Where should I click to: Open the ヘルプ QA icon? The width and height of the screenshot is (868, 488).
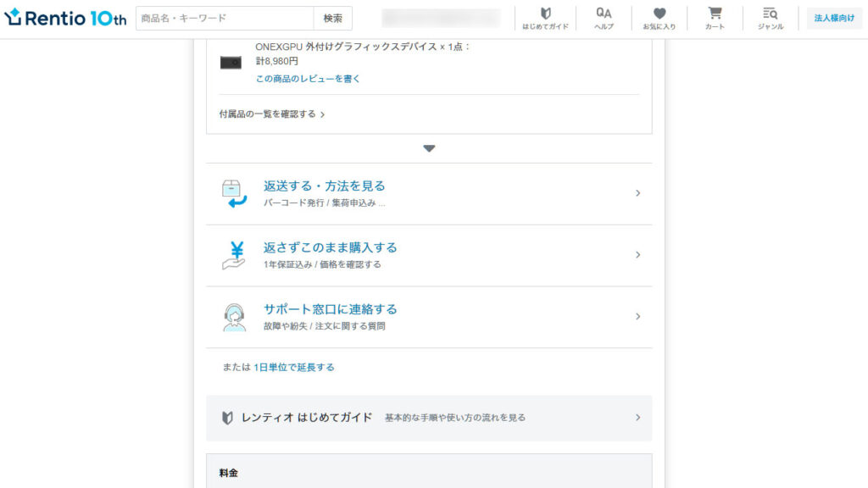point(604,19)
